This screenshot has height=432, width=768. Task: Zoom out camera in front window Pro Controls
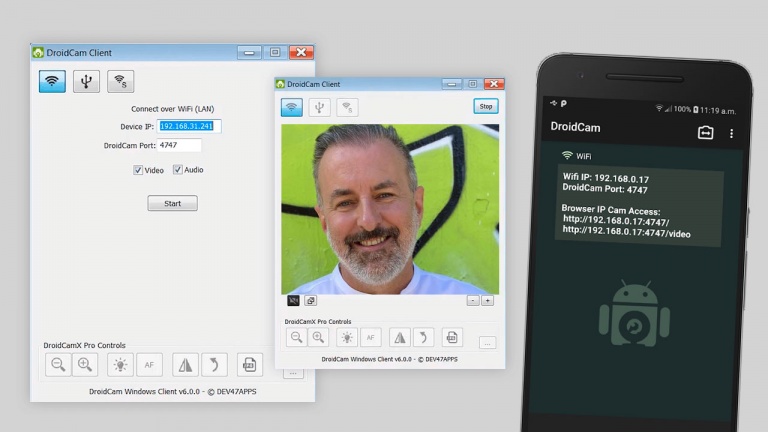click(x=296, y=337)
